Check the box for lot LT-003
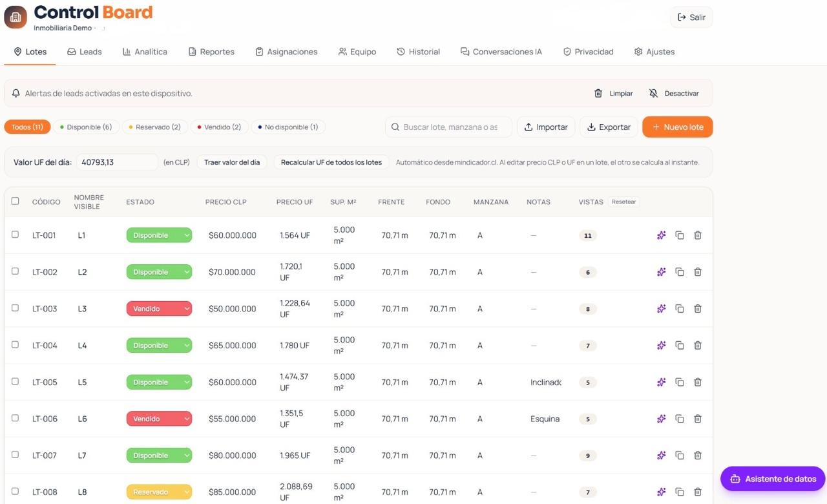827x504 pixels. click(x=16, y=308)
